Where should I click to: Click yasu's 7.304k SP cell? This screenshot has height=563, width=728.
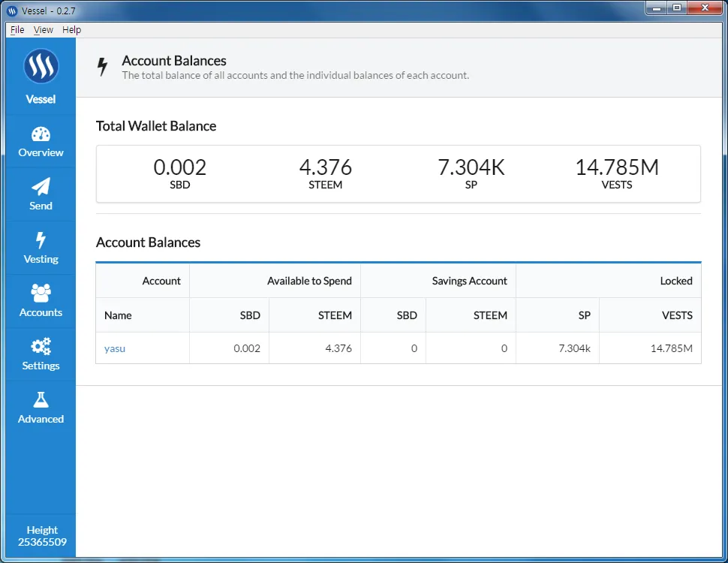click(x=558, y=348)
